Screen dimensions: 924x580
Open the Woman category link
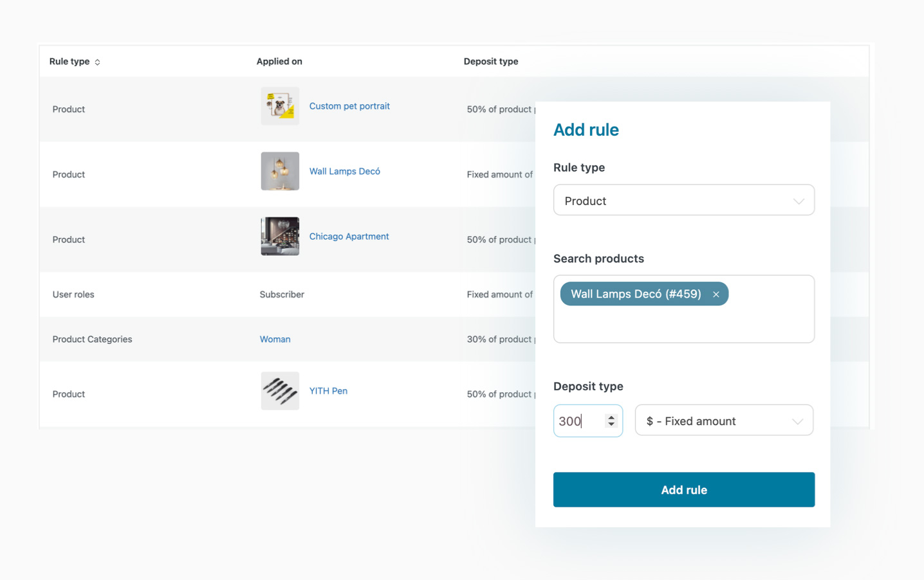point(275,340)
